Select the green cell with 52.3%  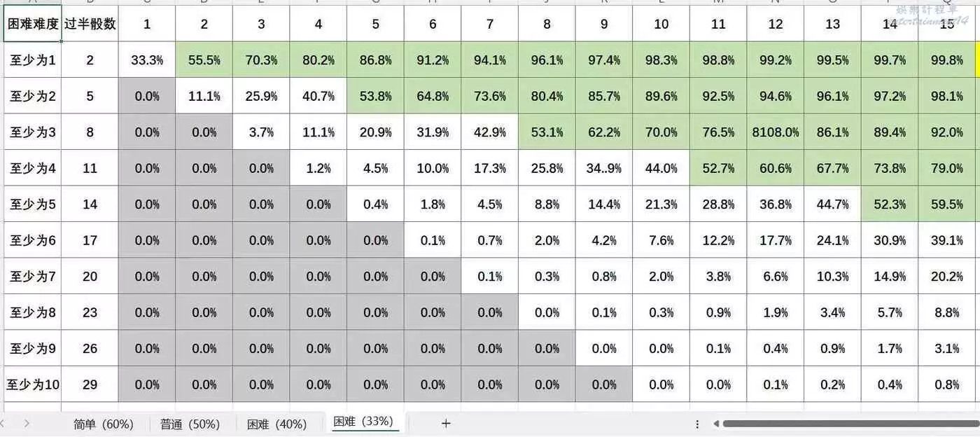coord(890,204)
